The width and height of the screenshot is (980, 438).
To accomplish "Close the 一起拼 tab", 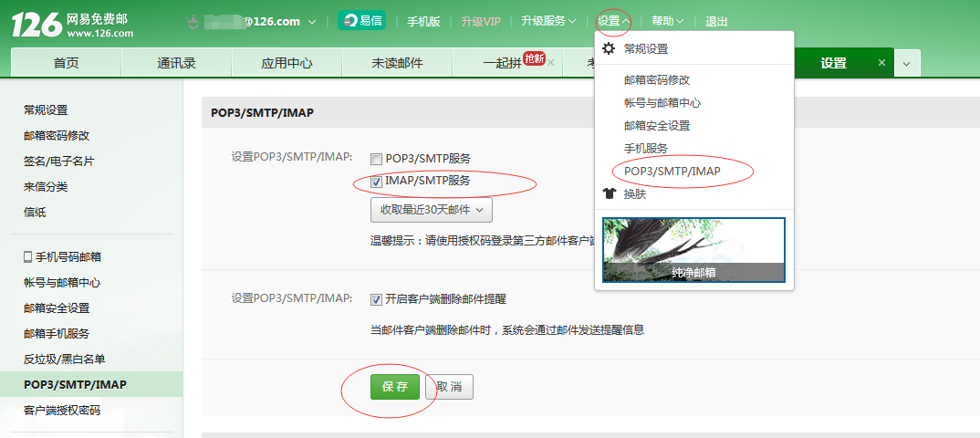I will 550,64.
